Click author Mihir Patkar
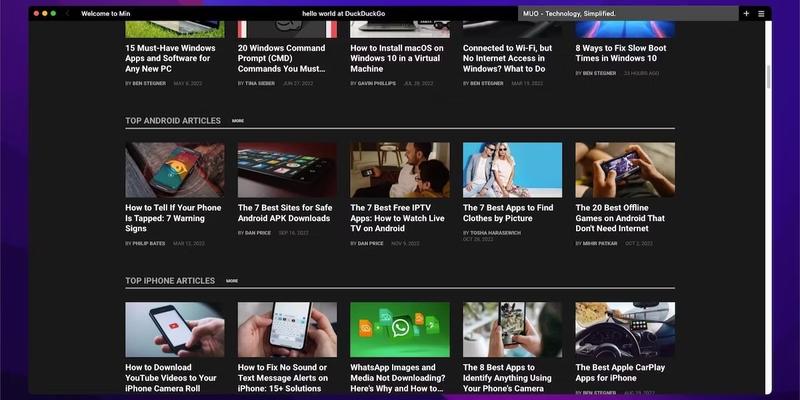This screenshot has width=800, height=400. (600, 244)
